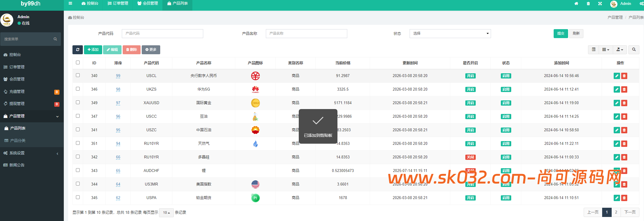This screenshot has width=644, height=221.
Task: Click the green 添加 button
Action: coord(93,50)
